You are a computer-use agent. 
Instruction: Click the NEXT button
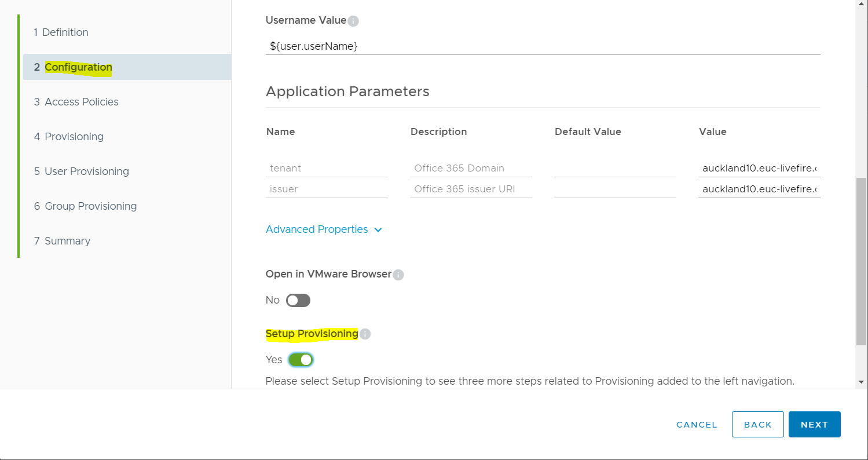(x=814, y=425)
